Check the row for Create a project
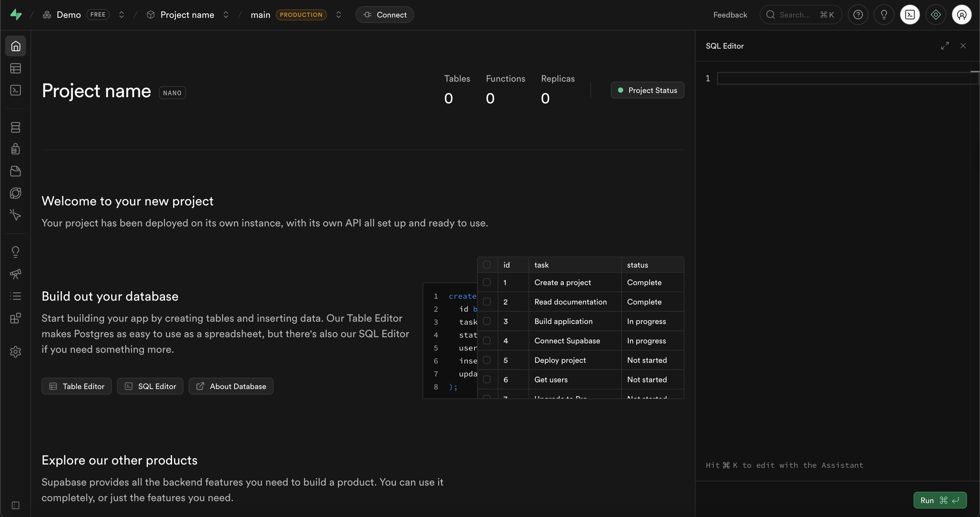This screenshot has width=980, height=517. (486, 282)
